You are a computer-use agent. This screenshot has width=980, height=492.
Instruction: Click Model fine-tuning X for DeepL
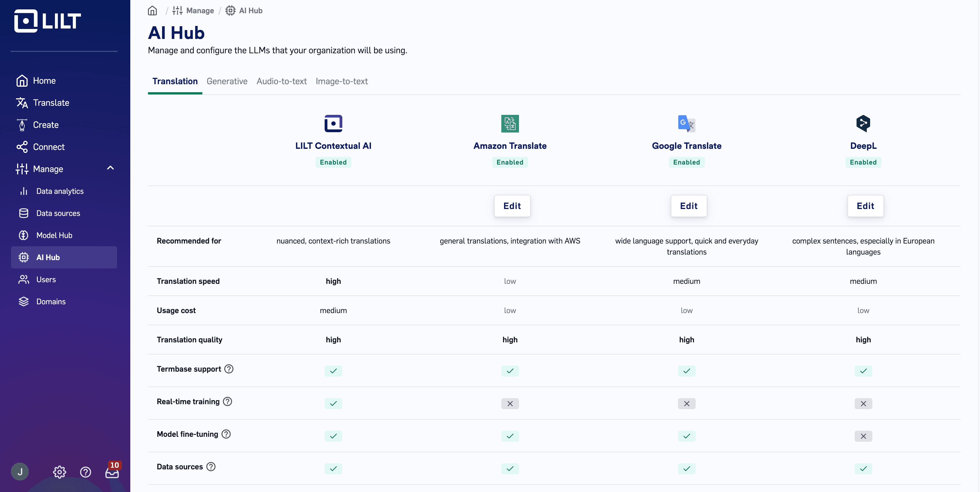pyautogui.click(x=863, y=437)
